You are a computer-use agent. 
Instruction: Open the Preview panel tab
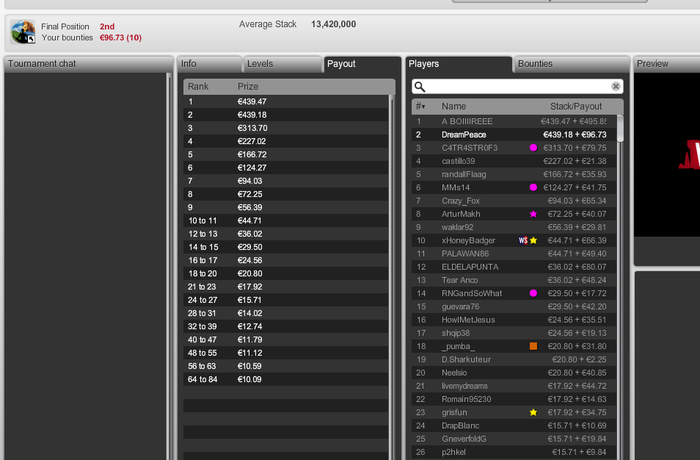(667, 64)
